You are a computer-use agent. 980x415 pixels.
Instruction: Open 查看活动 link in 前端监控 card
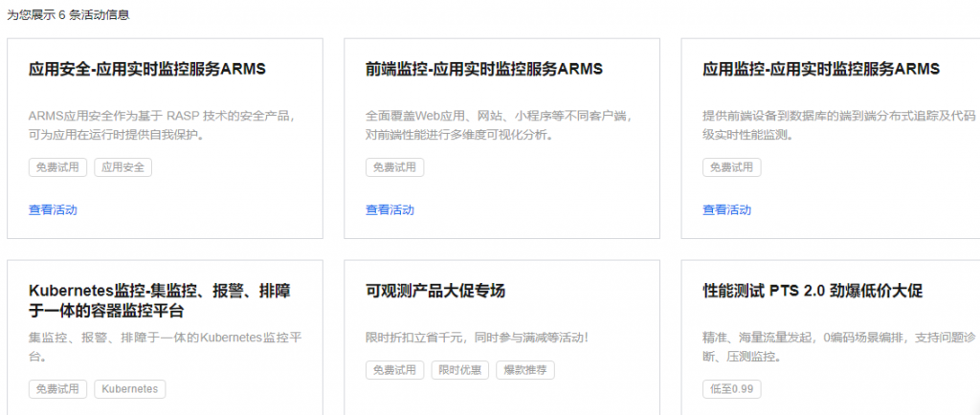pos(390,210)
